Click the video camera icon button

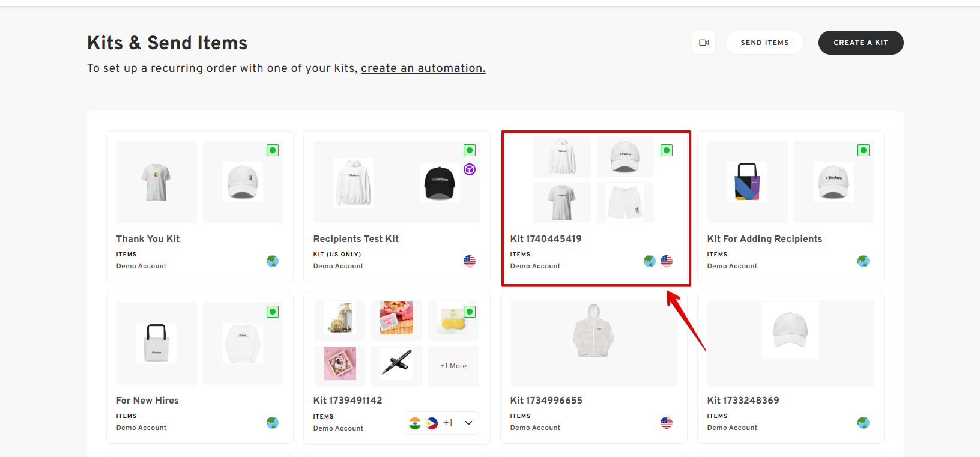tap(704, 43)
